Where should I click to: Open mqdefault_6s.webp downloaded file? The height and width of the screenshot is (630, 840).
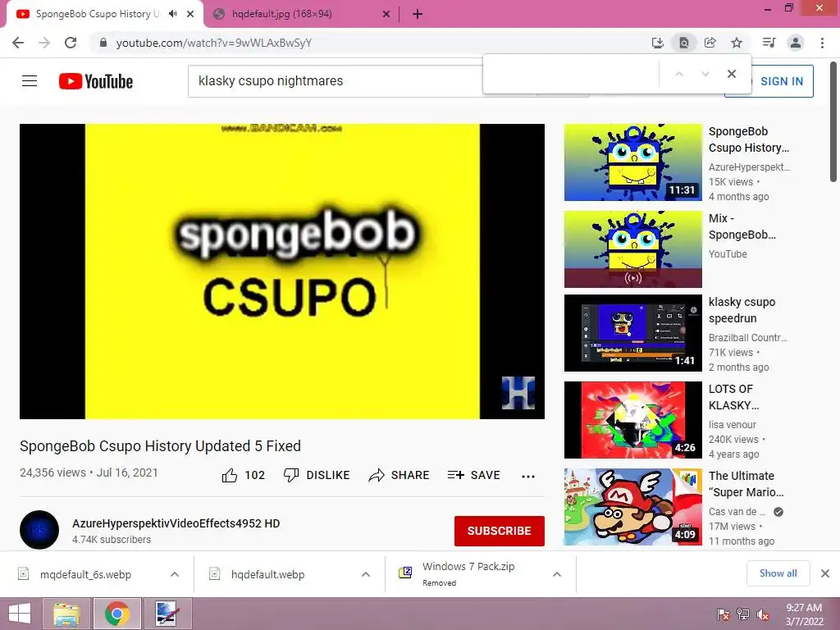85,574
